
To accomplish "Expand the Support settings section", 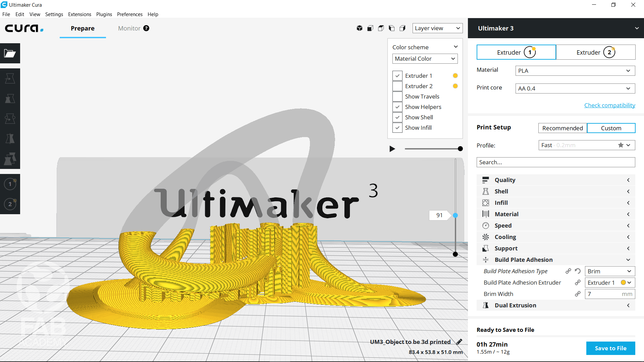I will (x=556, y=248).
